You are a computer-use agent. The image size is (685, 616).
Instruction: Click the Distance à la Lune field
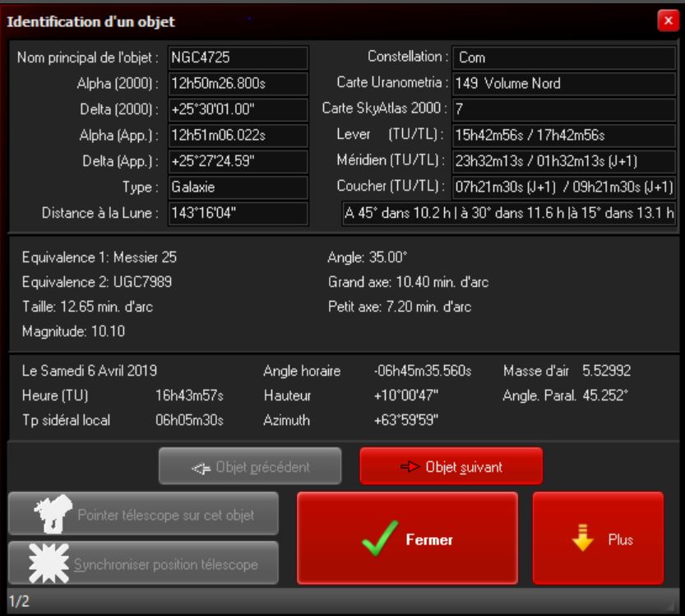(x=237, y=212)
